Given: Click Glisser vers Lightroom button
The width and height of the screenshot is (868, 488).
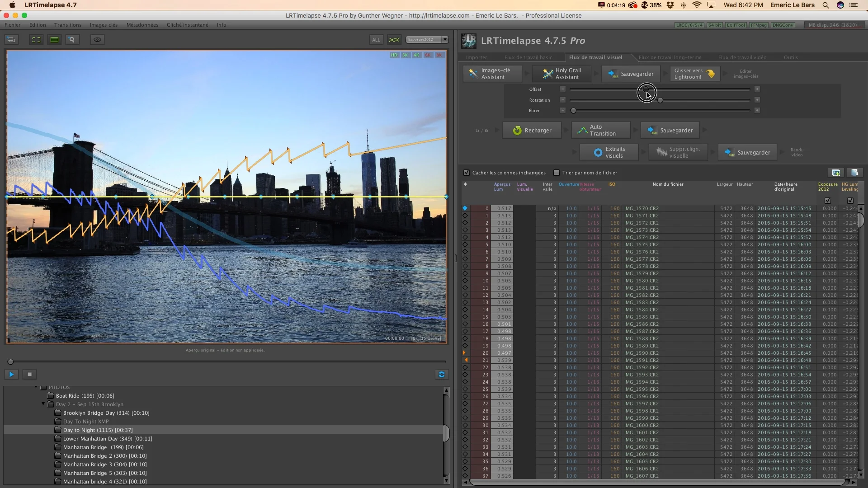Looking at the screenshot, I should [x=694, y=74].
